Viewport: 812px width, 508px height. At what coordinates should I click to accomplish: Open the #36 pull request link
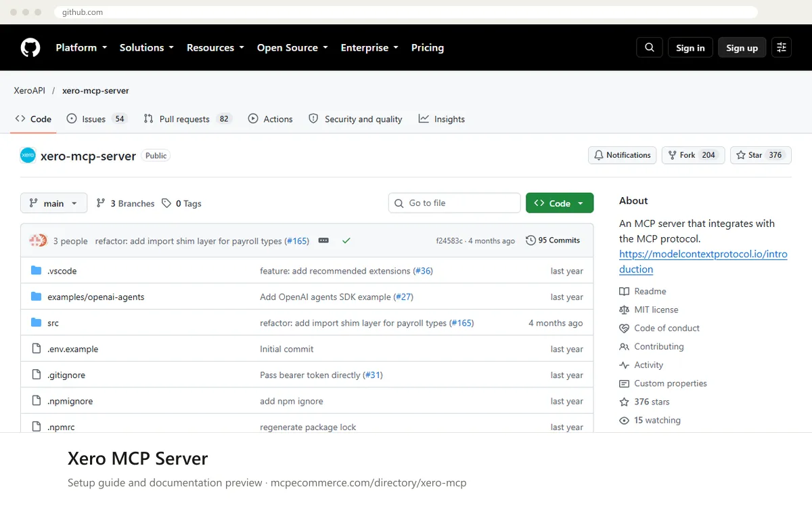coord(423,271)
